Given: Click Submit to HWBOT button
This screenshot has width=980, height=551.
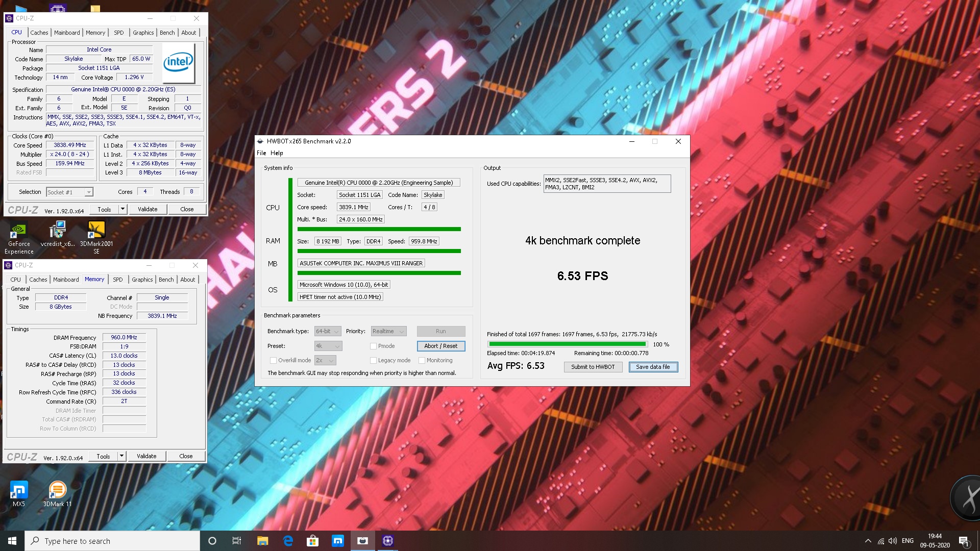Looking at the screenshot, I should tap(593, 367).
